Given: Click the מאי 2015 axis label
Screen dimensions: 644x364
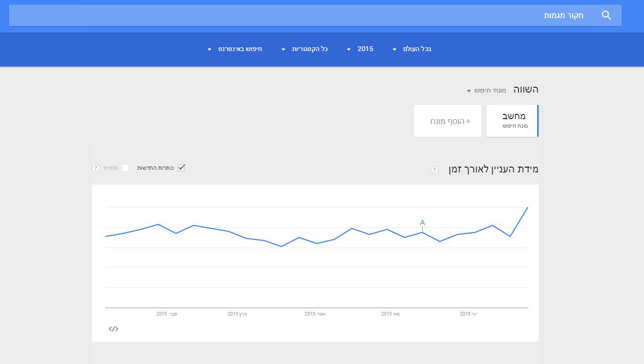Looking at the screenshot, I should (x=390, y=314).
